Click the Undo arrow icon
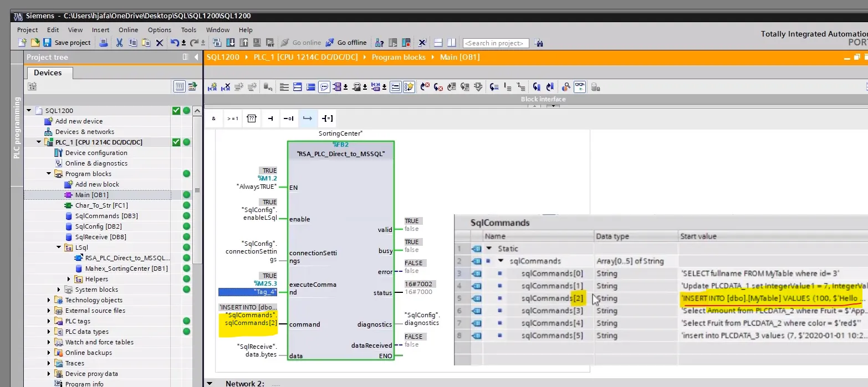Image resolution: width=868 pixels, height=387 pixels. (x=175, y=43)
